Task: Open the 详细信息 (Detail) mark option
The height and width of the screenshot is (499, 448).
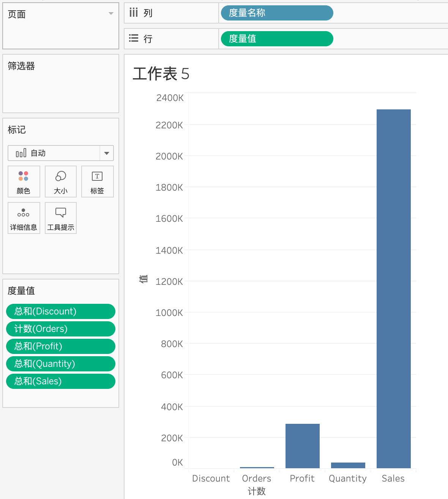Action: tap(24, 218)
